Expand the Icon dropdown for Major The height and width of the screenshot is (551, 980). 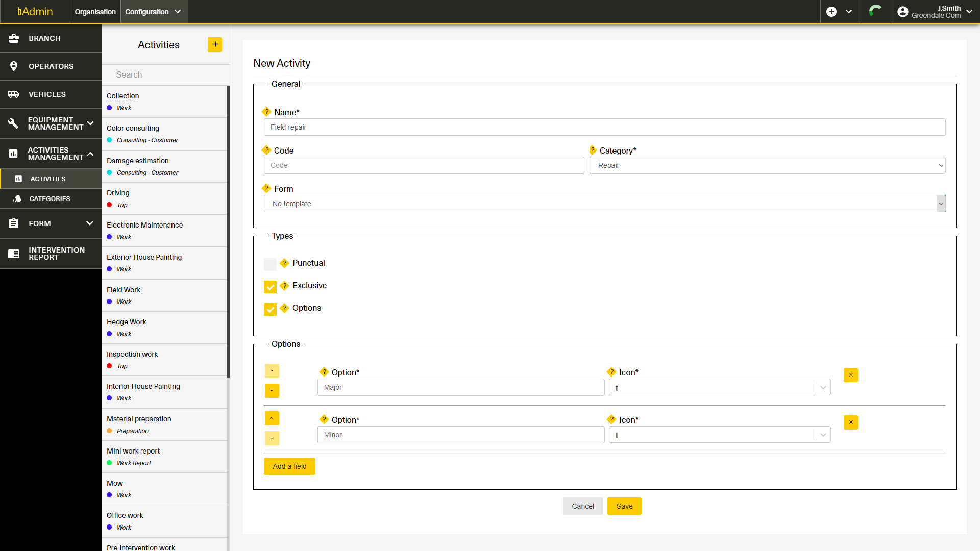coord(823,387)
